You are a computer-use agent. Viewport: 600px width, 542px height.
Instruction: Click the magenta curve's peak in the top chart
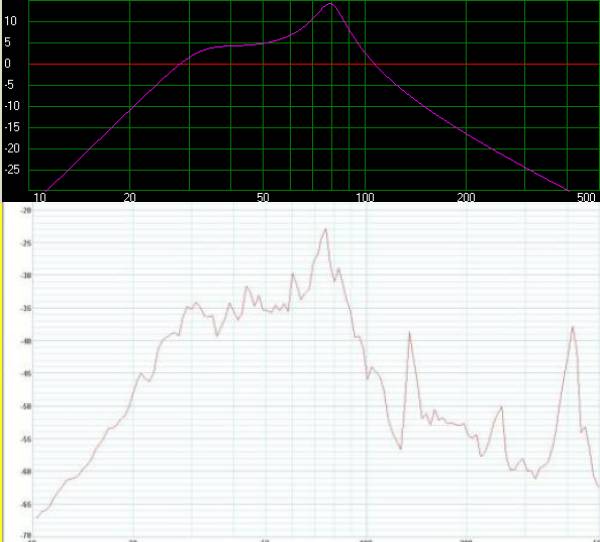[x=330, y=4]
